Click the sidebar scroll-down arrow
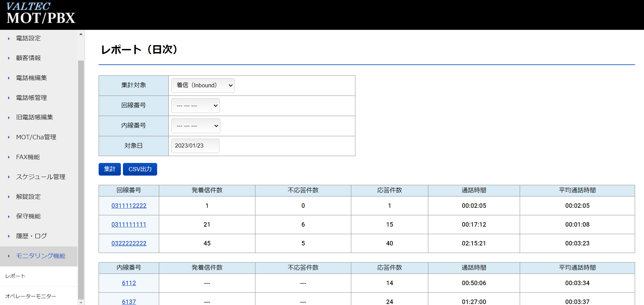This screenshot has width=644, height=305. [81, 302]
